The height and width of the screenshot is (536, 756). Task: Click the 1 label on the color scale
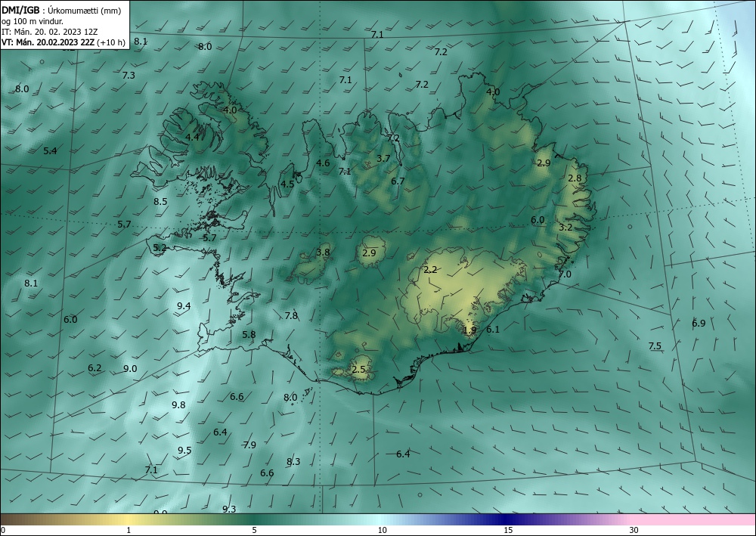[x=129, y=530]
